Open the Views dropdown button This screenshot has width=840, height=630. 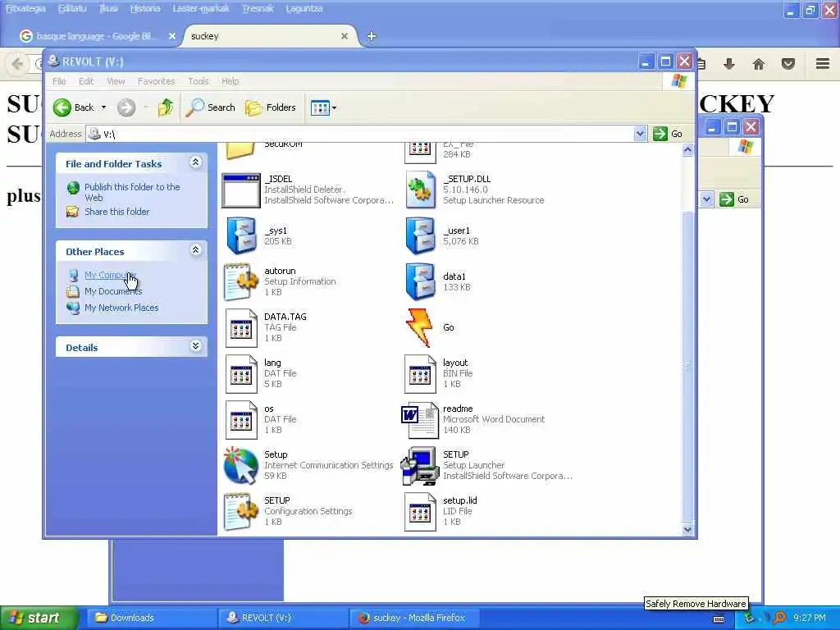(x=323, y=107)
